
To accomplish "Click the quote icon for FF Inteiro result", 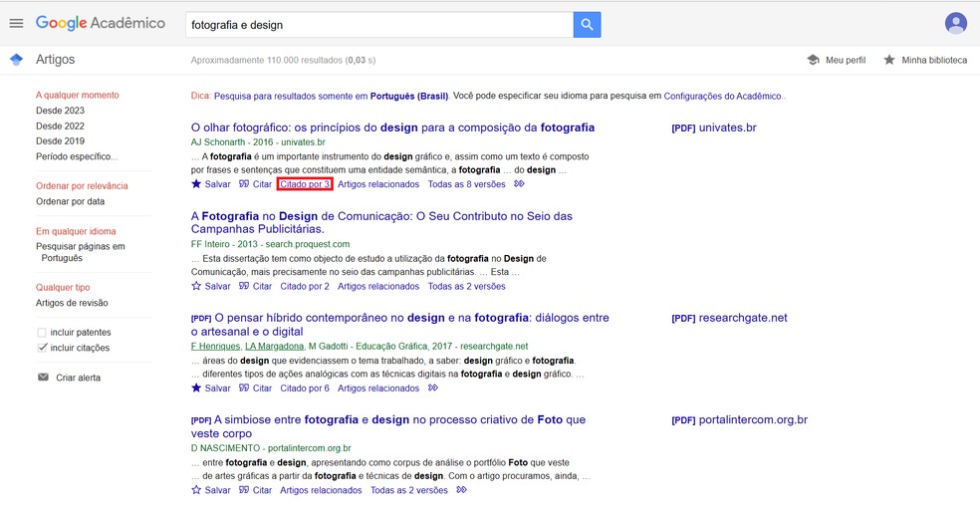I will [244, 286].
